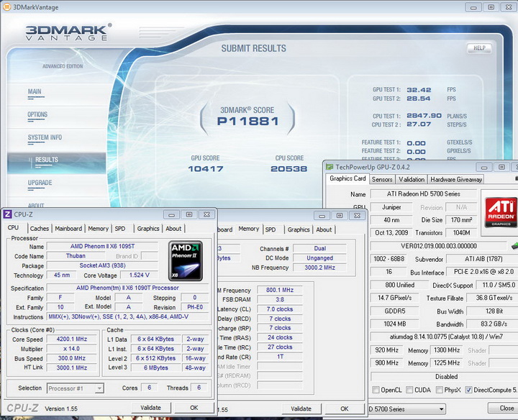Viewport: 518px width, 420px height.
Task: Click Validate in front CPU-Z window
Action: tap(150, 408)
